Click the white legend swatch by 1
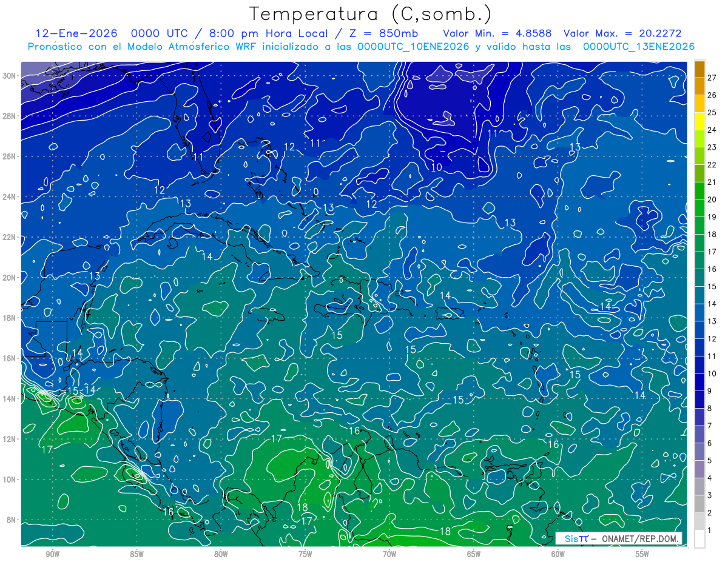This screenshot has height=562, width=728. point(699,538)
